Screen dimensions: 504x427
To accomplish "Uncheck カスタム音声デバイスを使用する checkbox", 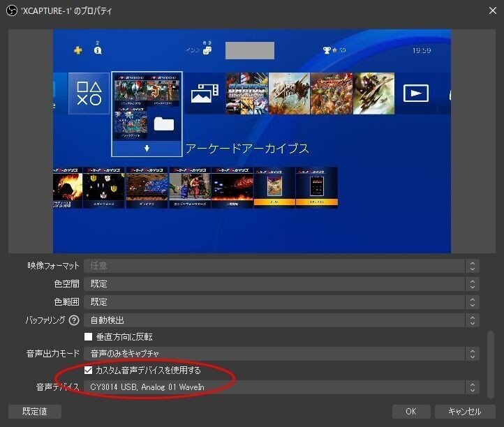I will pos(88,370).
